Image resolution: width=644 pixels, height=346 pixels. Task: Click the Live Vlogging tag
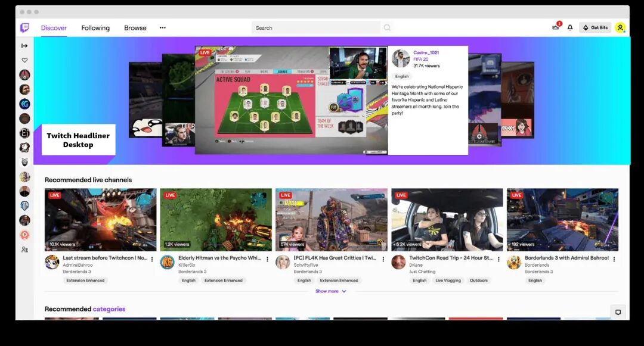click(x=448, y=280)
